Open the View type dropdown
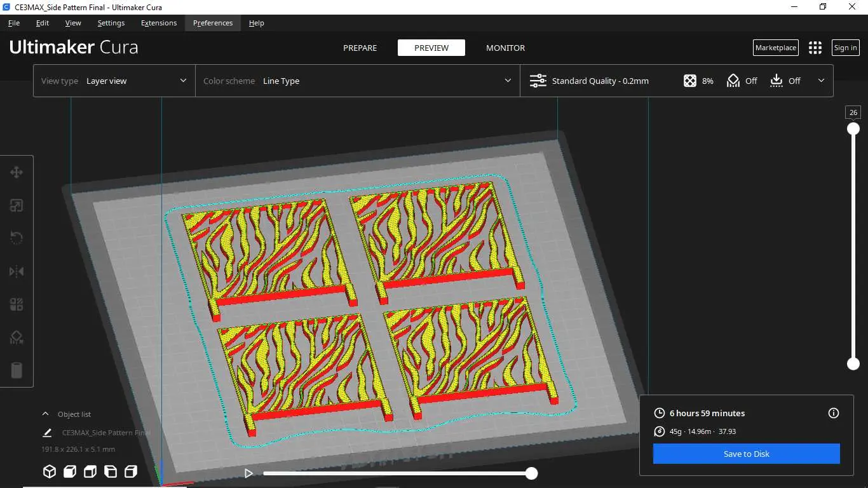Viewport: 868px width, 488px height. tap(114, 81)
